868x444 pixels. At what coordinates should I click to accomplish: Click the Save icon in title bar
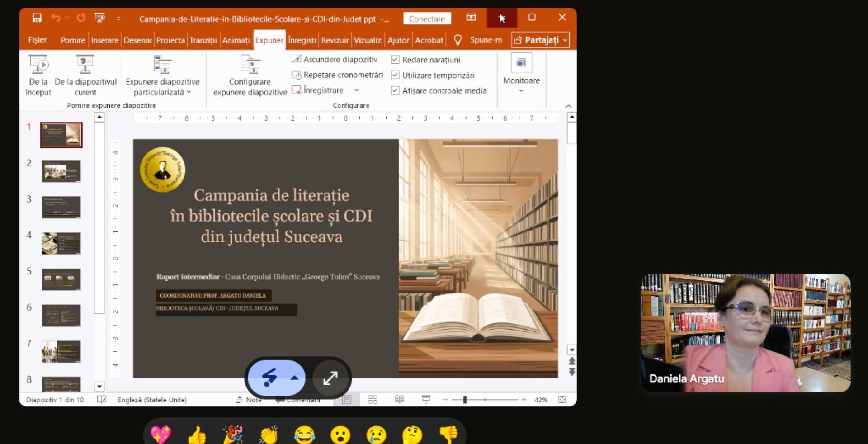[37, 18]
